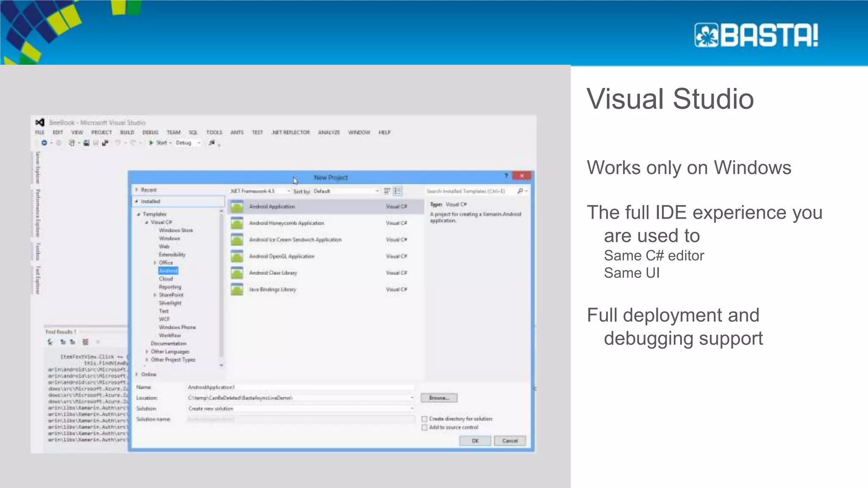
Task: Switch templates to small icons view
Action: tap(387, 191)
